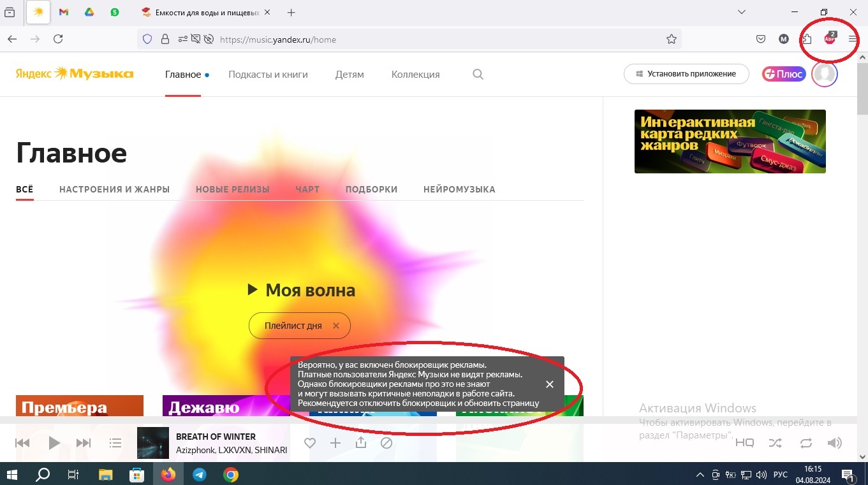
Task: Dislike the track with the block icon
Action: 386,443
